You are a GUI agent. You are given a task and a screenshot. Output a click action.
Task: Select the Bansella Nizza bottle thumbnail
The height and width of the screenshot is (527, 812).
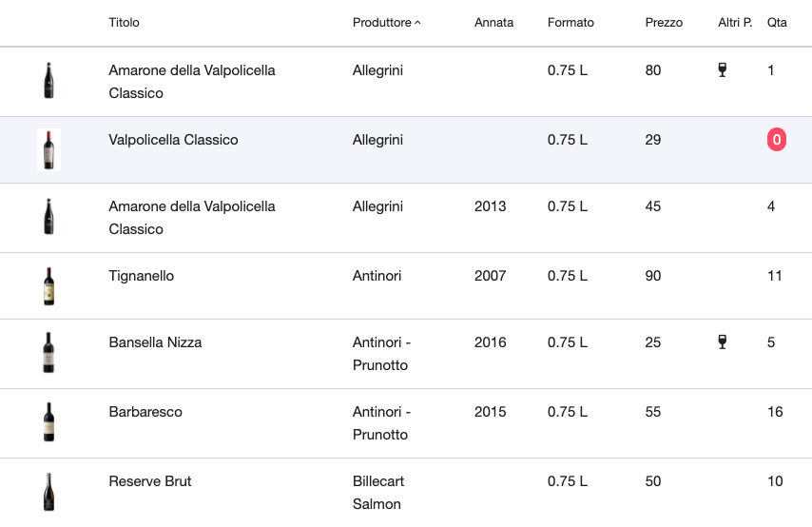pos(48,352)
